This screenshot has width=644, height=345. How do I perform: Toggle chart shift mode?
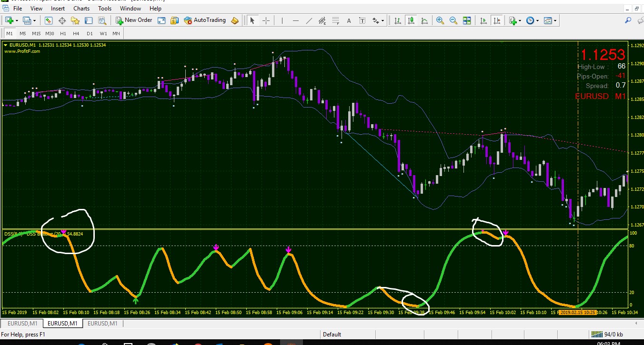[497, 20]
